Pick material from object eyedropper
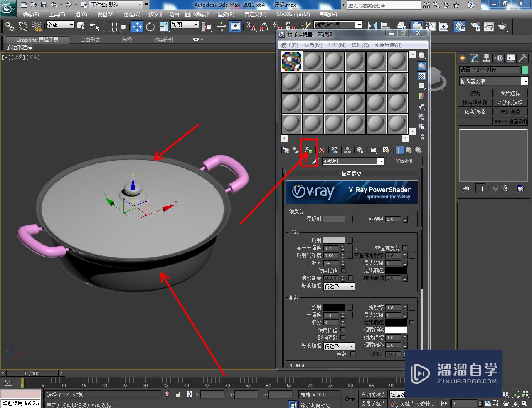The height and width of the screenshot is (408, 532). tap(315, 161)
